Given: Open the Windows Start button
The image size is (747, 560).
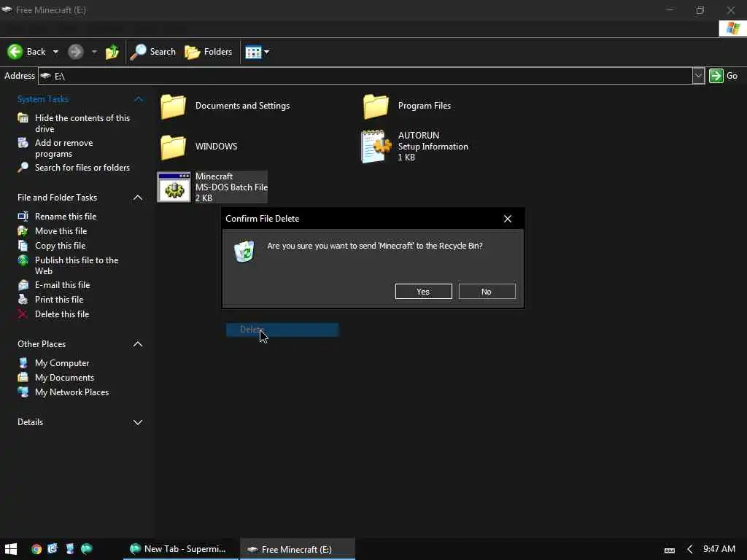Looking at the screenshot, I should (11, 549).
